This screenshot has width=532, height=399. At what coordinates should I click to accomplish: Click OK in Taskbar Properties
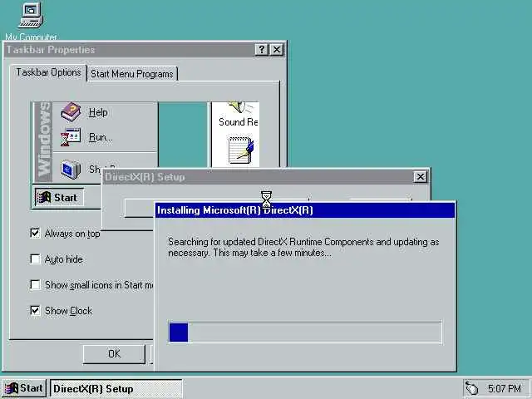click(x=114, y=354)
